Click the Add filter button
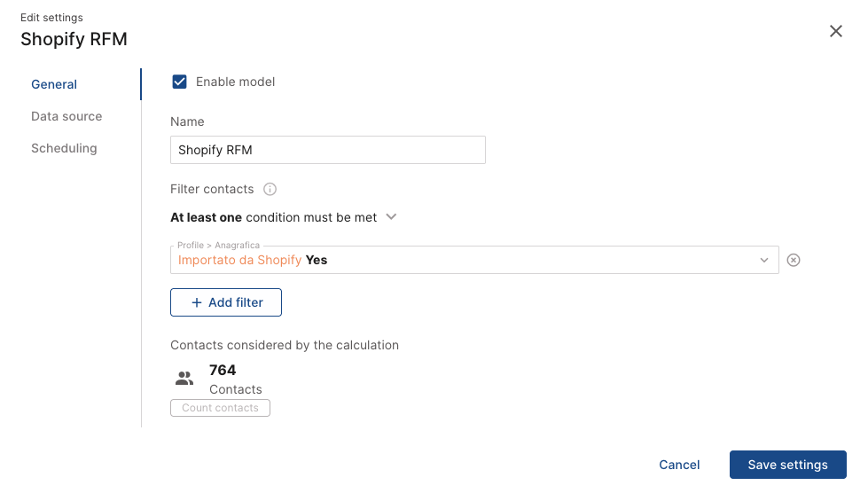The height and width of the screenshot is (501, 868). [x=226, y=302]
